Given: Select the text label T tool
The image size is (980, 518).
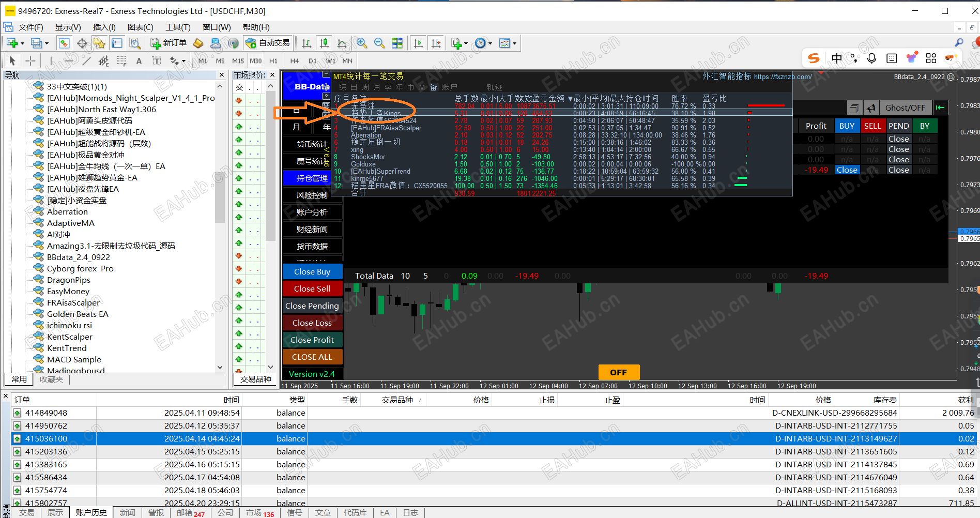Looking at the screenshot, I should click(x=157, y=61).
